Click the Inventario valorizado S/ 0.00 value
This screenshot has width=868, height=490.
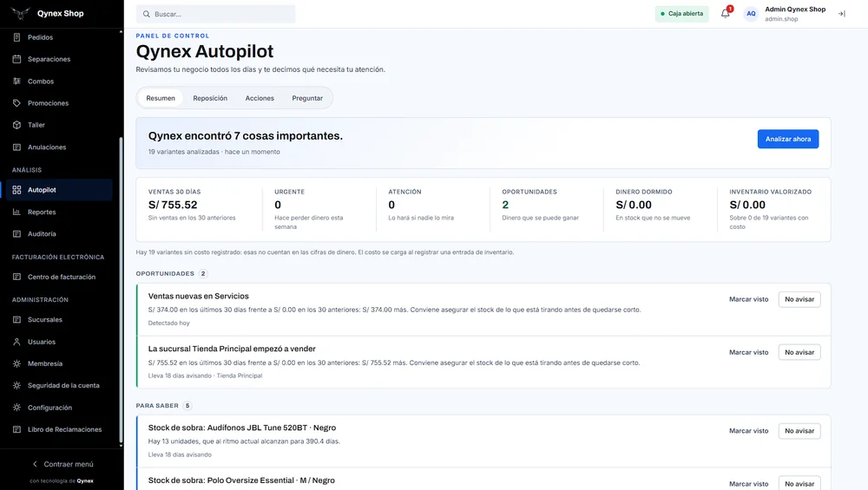747,205
